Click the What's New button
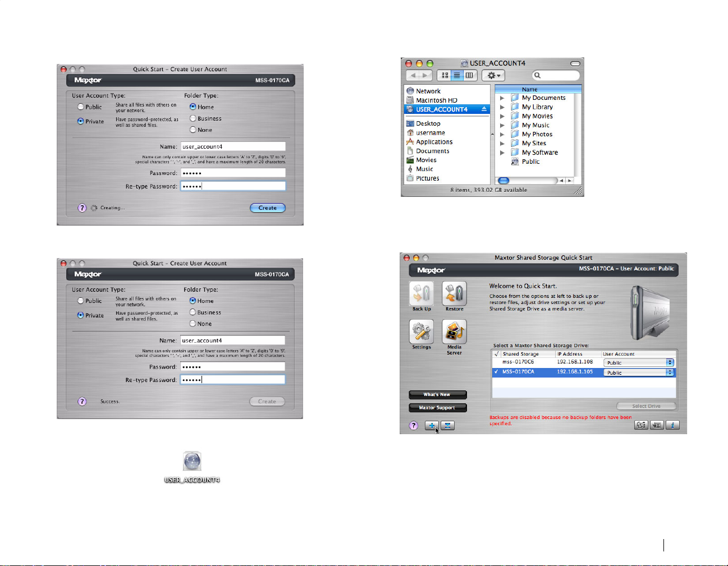Viewport: 728px width, 566px height. (437, 394)
